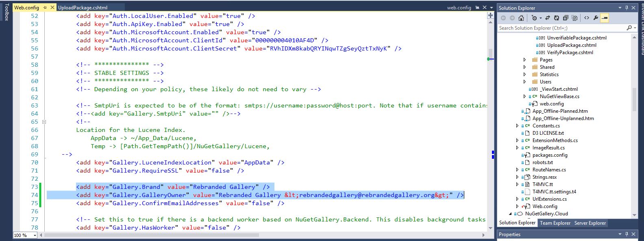Switch to the Server Explorer tab
The height and width of the screenshot is (241, 644).
pos(590,223)
